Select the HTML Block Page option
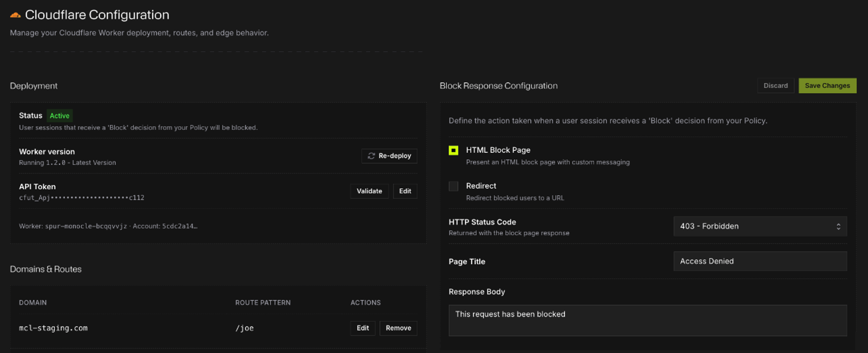This screenshot has height=353, width=868. pyautogui.click(x=454, y=150)
